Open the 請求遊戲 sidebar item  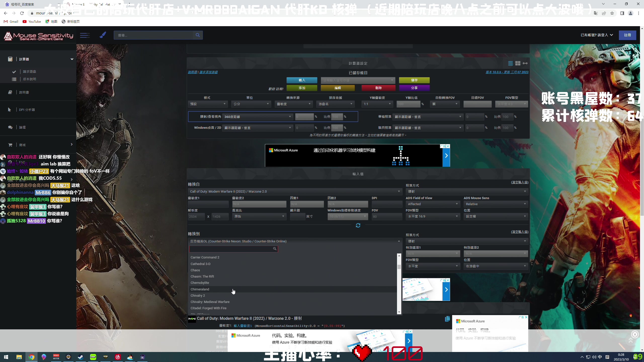pyautogui.click(x=29, y=72)
